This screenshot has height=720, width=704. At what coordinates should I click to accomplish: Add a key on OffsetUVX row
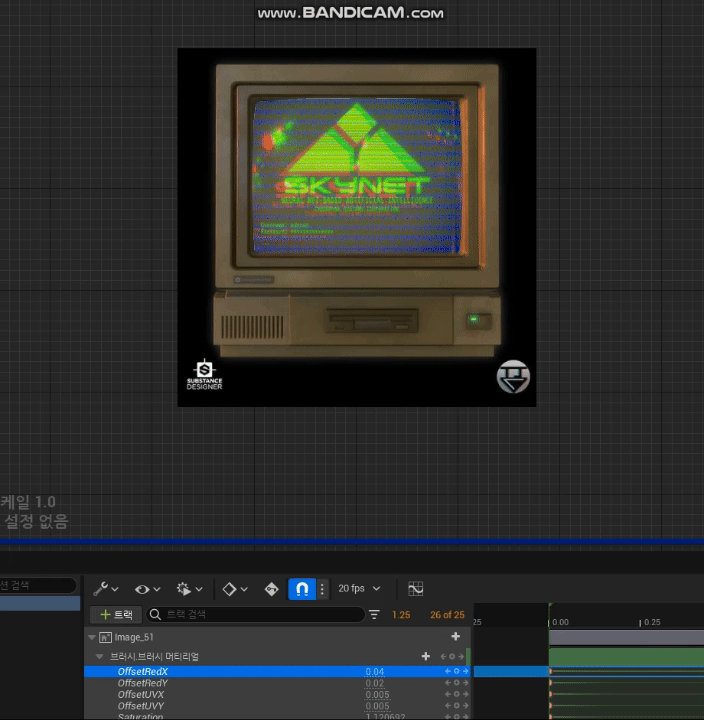(456, 694)
